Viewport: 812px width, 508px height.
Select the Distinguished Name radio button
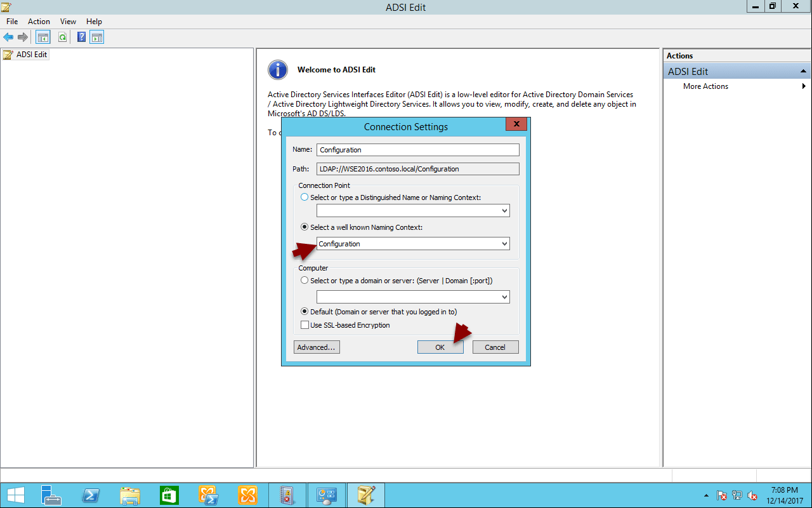304,197
